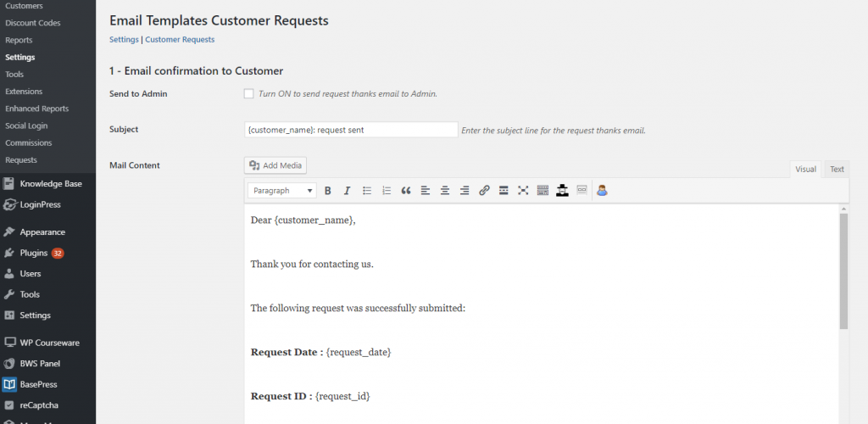The height and width of the screenshot is (424, 868).
Task: Click the Add Media button
Action: point(275,165)
